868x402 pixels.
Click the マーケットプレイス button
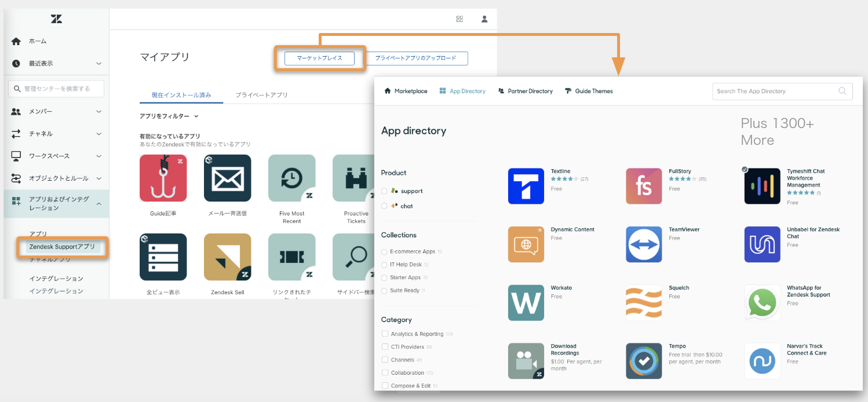pos(319,58)
